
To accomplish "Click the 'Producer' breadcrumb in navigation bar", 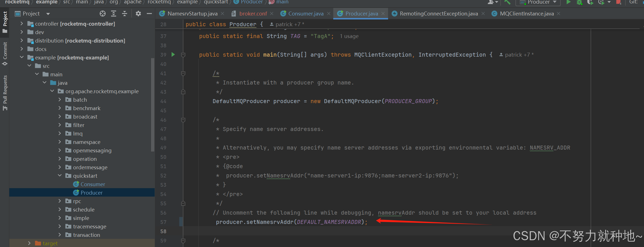I will (251, 2).
